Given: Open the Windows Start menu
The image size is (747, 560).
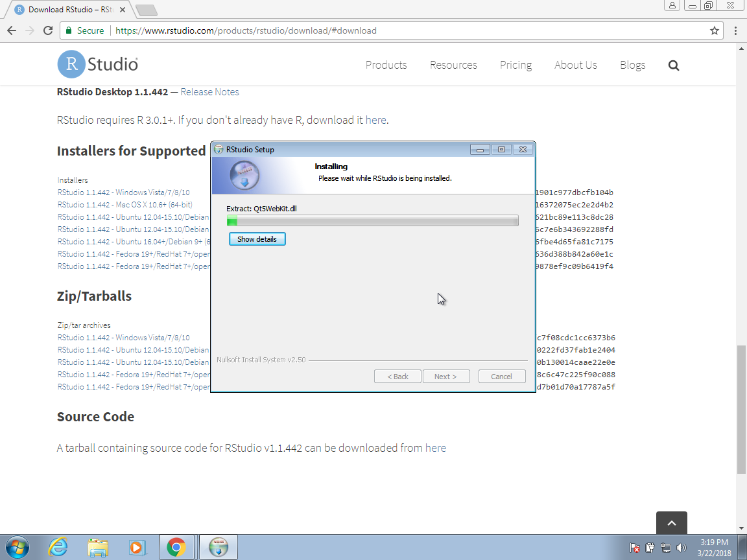Looking at the screenshot, I should 17,547.
